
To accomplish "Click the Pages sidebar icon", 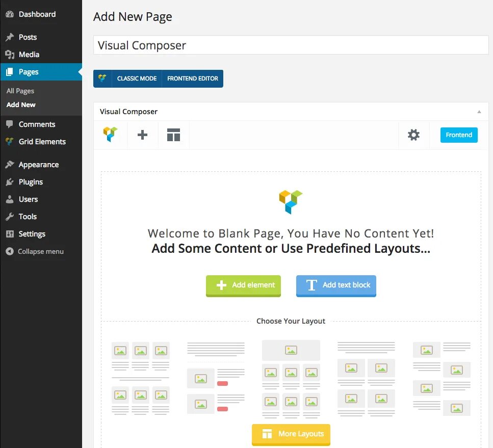I will point(10,72).
